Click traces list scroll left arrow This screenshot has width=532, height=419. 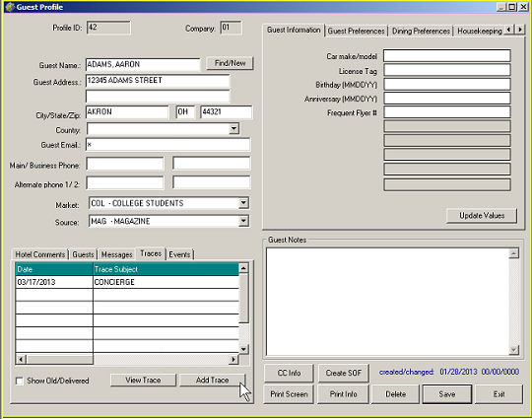(21, 359)
